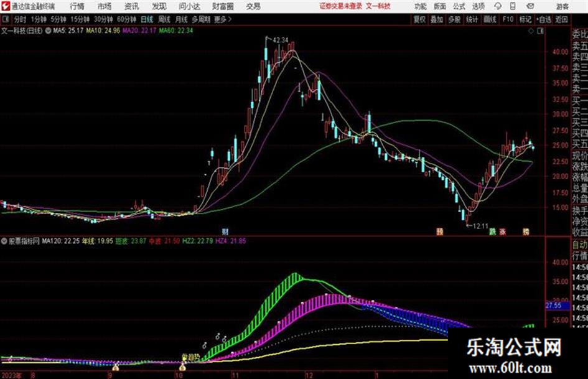Switch to 1分钟 period
Viewport: 588px width, 379px height.
pyautogui.click(x=38, y=19)
